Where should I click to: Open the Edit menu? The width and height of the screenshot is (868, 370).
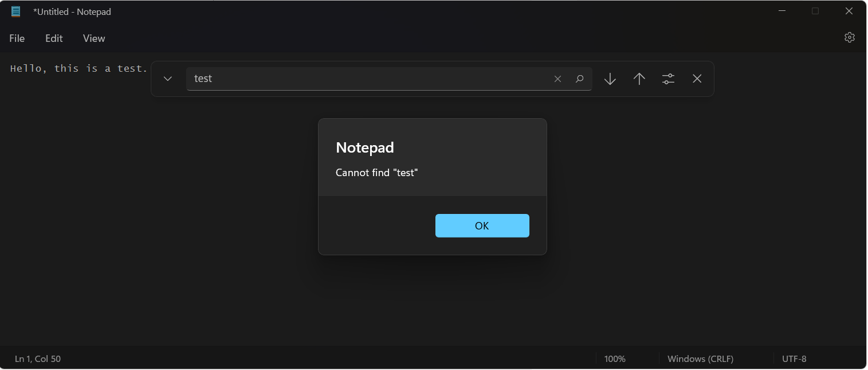(54, 38)
